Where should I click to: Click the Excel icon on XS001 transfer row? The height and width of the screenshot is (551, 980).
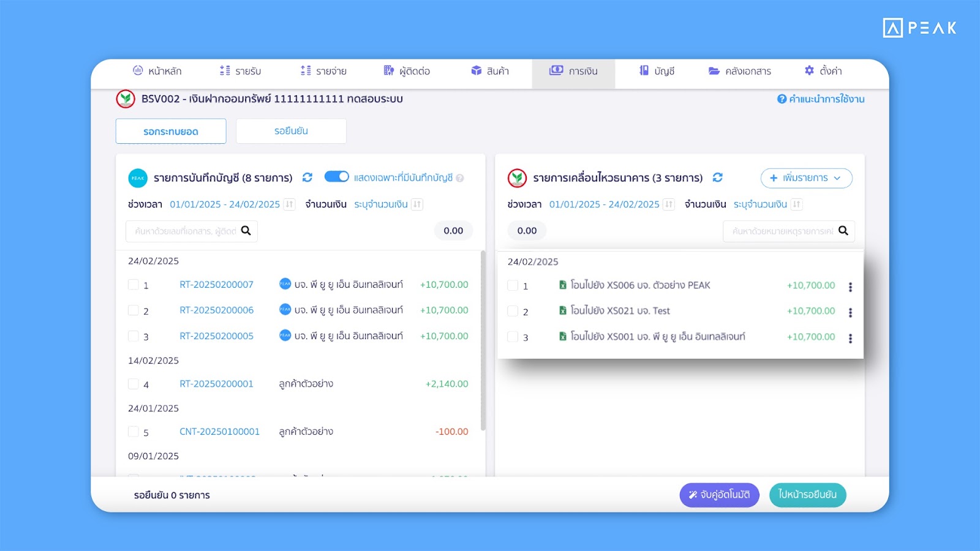click(x=562, y=337)
